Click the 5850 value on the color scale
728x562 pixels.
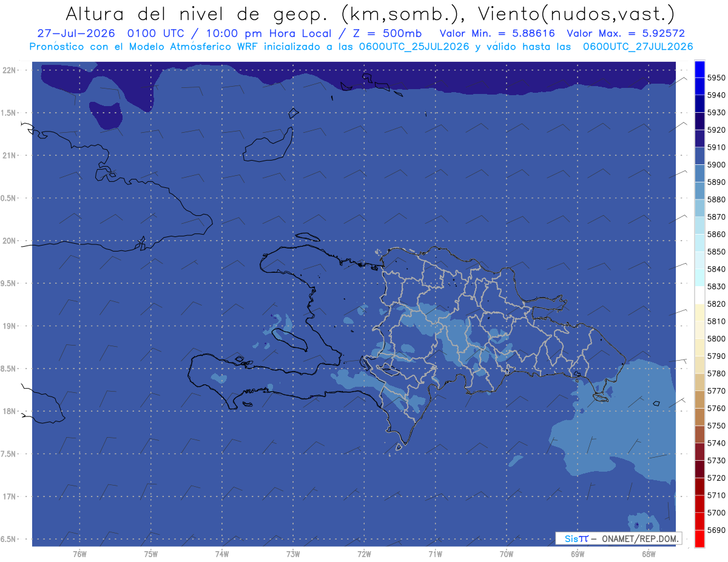coord(716,252)
